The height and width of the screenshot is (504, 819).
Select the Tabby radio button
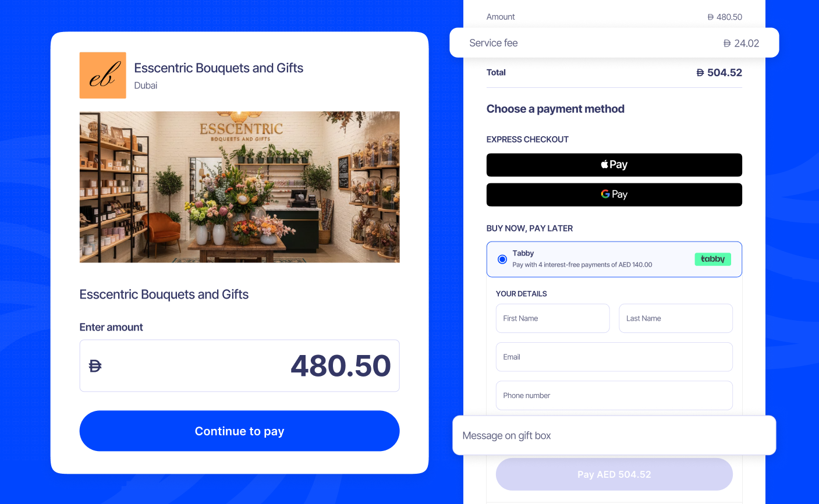pos(502,259)
